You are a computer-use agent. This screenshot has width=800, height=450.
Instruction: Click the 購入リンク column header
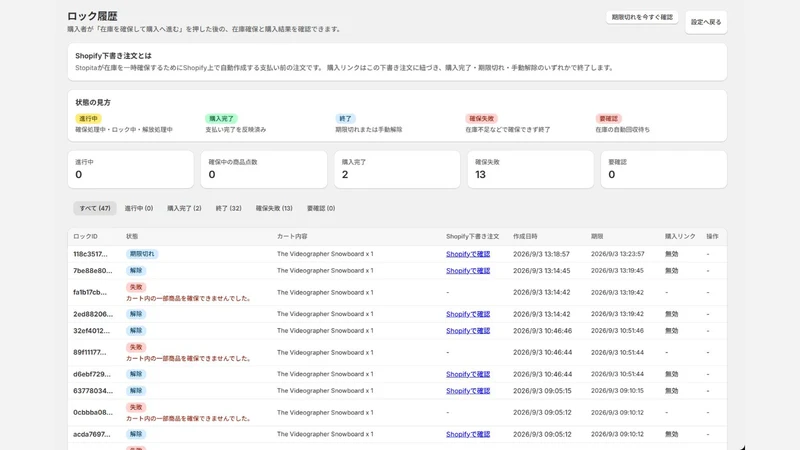point(680,237)
